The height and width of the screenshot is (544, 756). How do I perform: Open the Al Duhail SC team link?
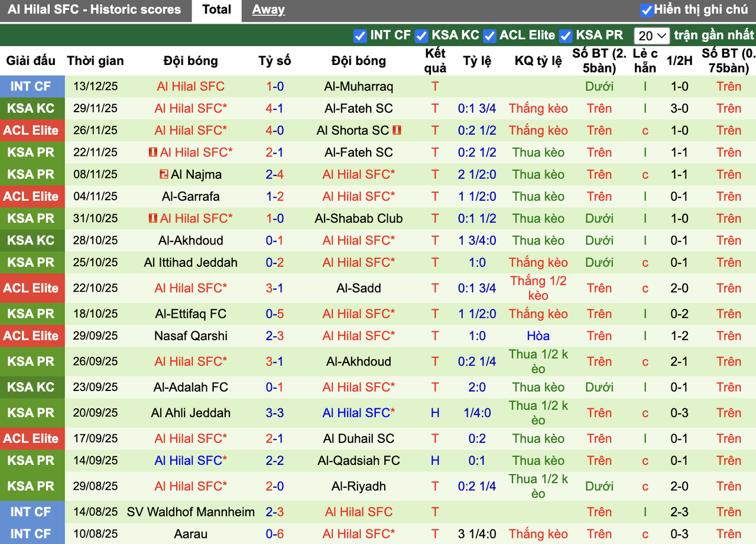[x=358, y=438]
